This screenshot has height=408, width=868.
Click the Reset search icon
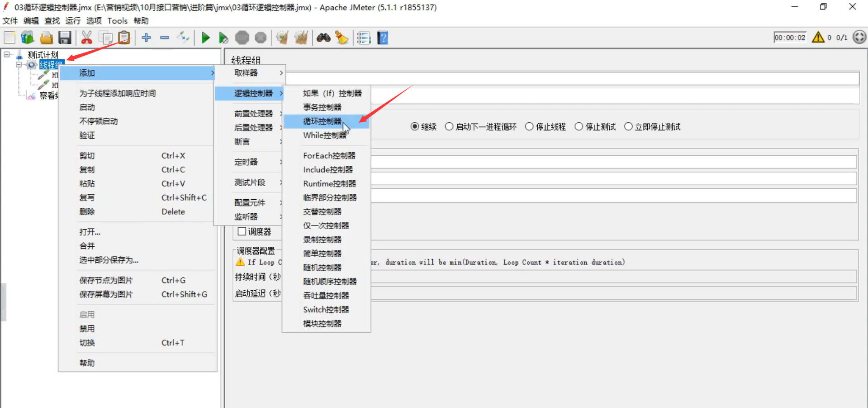(342, 38)
